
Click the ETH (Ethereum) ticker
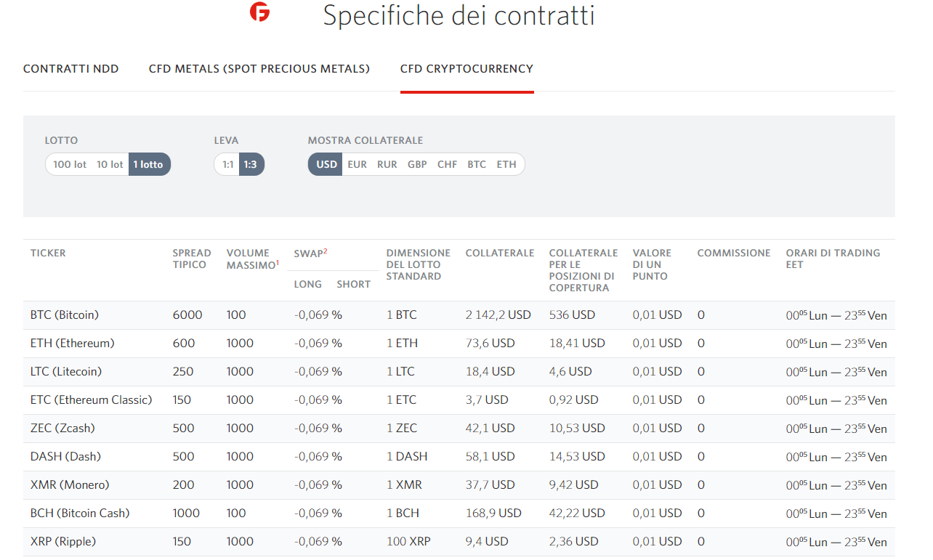pyautogui.click(x=72, y=343)
